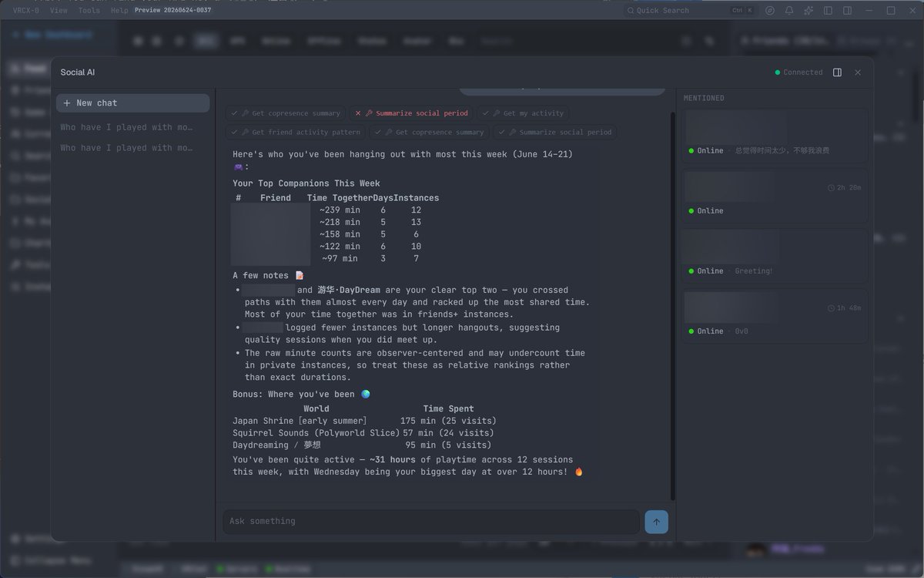This screenshot has width=924, height=578.
Task: Click the plus icon on New chat
Action: click(x=67, y=103)
